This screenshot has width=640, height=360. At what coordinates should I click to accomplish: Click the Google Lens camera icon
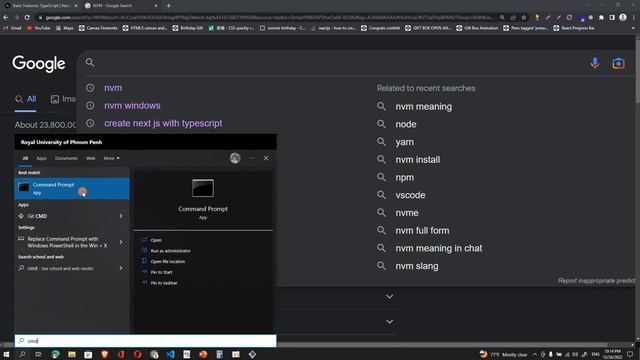618,63
